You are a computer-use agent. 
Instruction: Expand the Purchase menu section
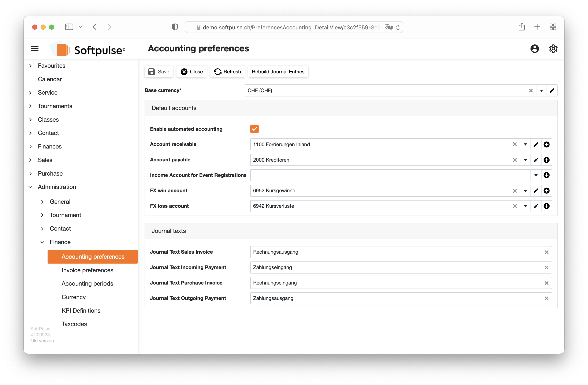31,174
